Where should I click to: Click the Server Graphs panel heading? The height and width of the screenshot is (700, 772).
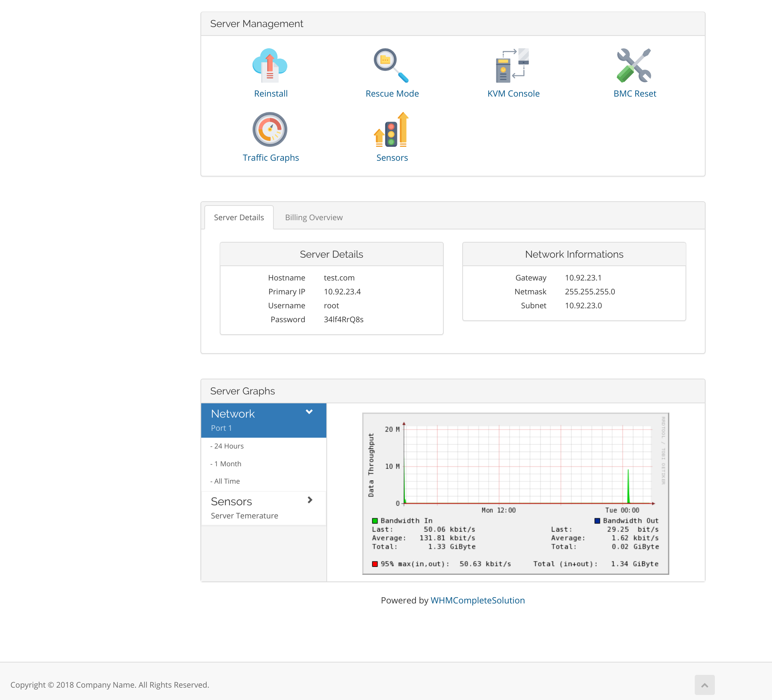click(x=243, y=391)
